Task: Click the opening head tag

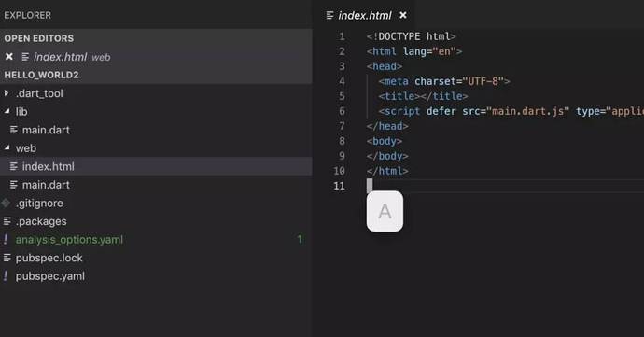Action: coord(385,66)
